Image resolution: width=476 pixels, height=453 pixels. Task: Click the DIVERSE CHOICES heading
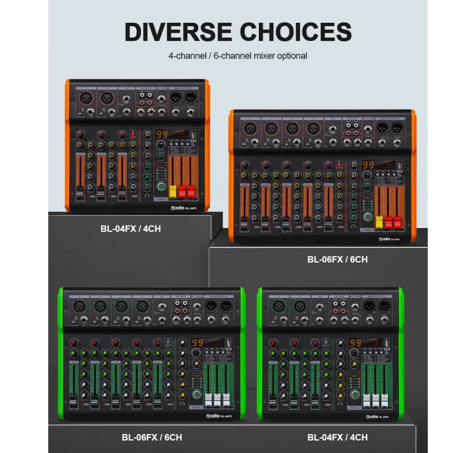pyautogui.click(x=238, y=31)
